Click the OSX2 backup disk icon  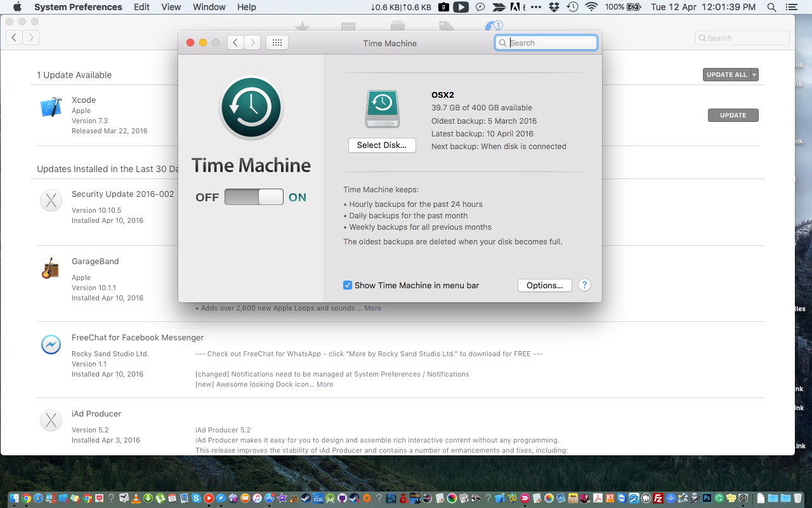(382, 109)
